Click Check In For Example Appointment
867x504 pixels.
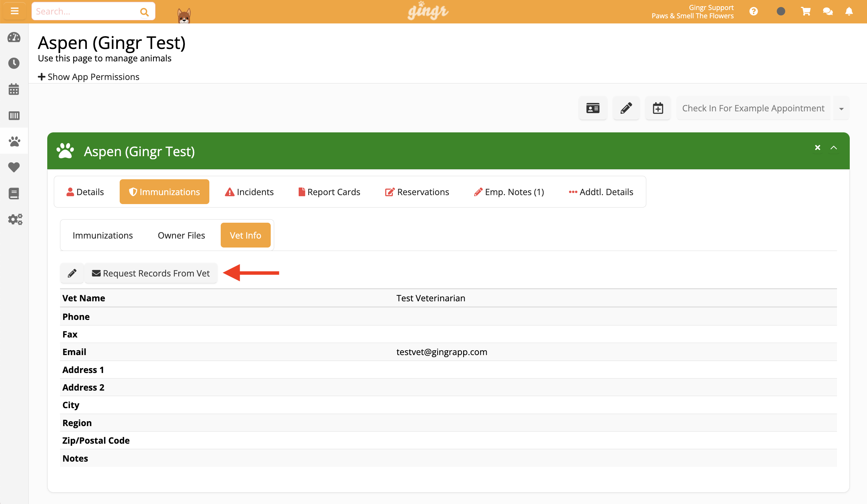click(753, 108)
